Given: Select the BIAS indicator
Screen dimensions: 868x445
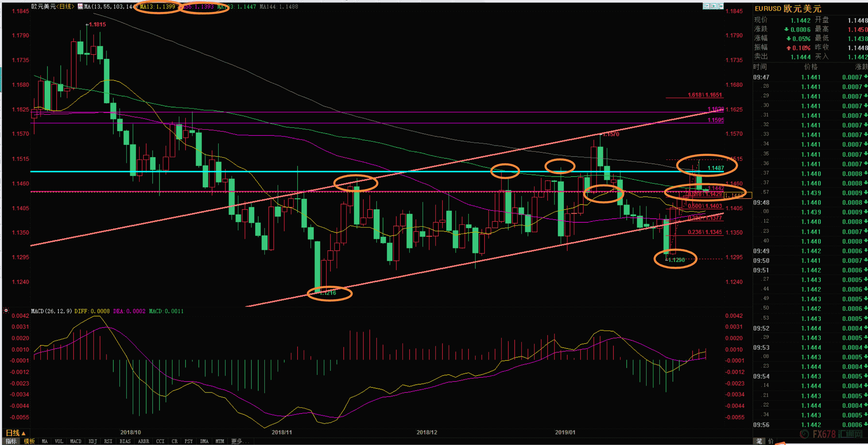Looking at the screenshot, I should (x=125, y=441).
